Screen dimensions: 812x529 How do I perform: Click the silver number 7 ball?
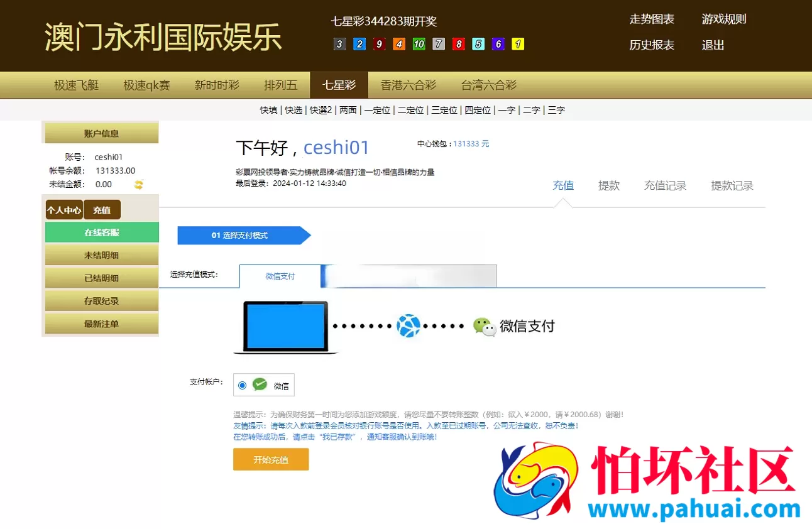coord(439,44)
